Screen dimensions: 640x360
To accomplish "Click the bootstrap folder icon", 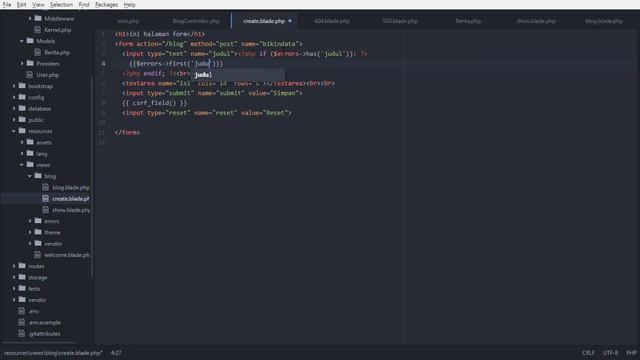I will pyautogui.click(x=22, y=86).
